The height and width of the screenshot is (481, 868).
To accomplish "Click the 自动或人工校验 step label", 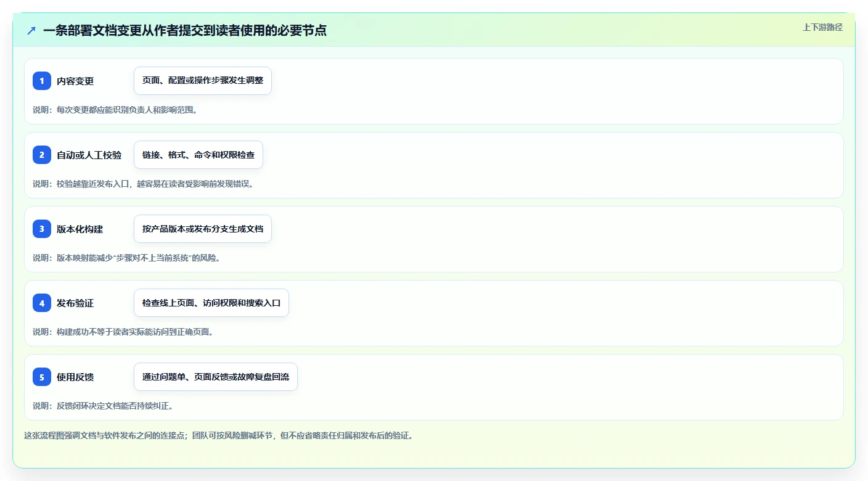I will pyautogui.click(x=89, y=155).
